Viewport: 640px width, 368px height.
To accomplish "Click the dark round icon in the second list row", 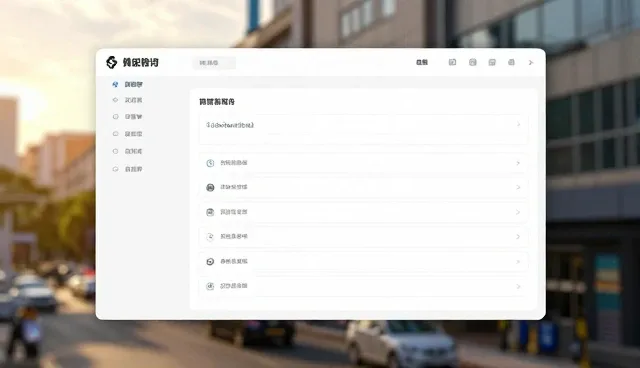I will pos(210,188).
